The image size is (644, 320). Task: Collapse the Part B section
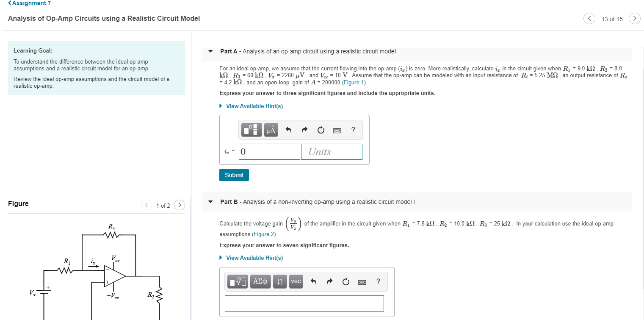(210, 202)
